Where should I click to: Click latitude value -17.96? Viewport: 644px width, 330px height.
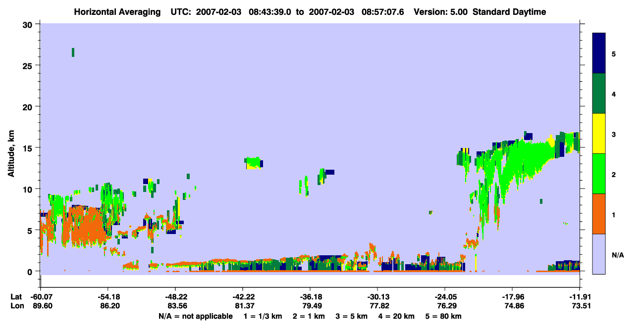point(512,297)
